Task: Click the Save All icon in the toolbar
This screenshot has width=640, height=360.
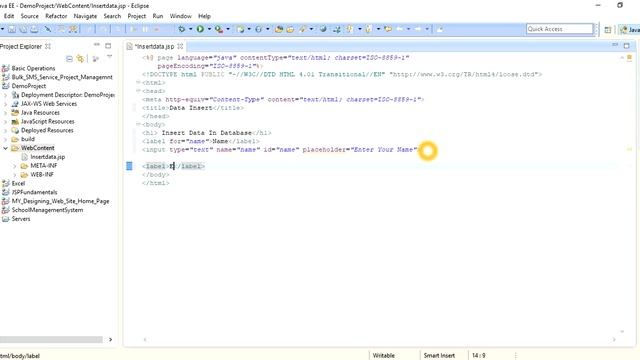Action: tap(23, 29)
